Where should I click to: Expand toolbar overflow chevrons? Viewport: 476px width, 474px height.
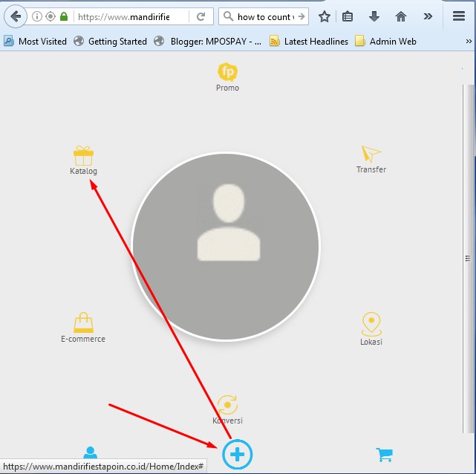point(428,16)
